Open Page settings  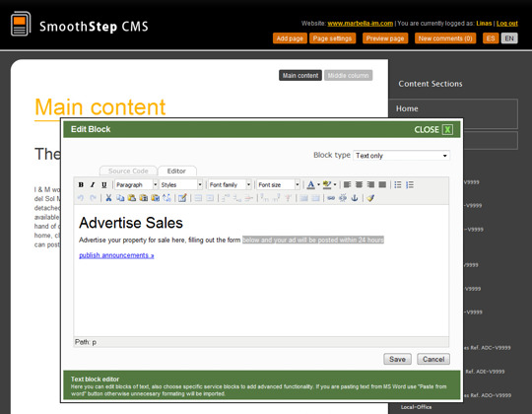pyautogui.click(x=333, y=38)
